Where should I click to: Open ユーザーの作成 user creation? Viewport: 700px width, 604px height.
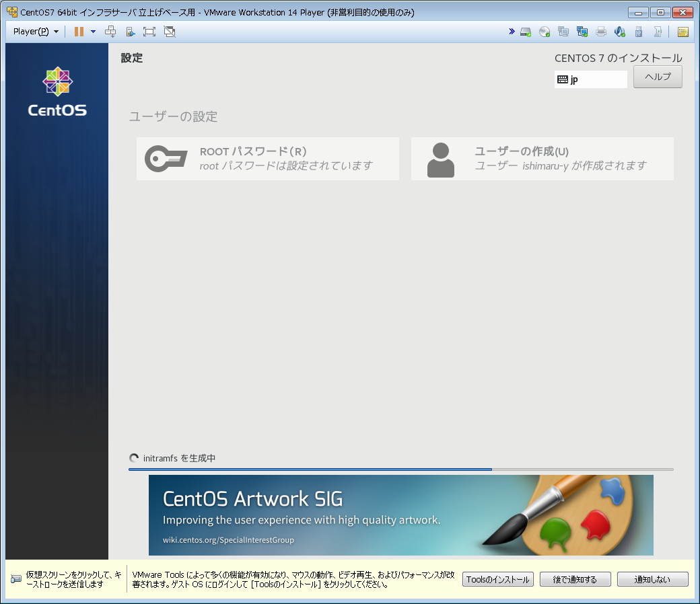pos(542,159)
